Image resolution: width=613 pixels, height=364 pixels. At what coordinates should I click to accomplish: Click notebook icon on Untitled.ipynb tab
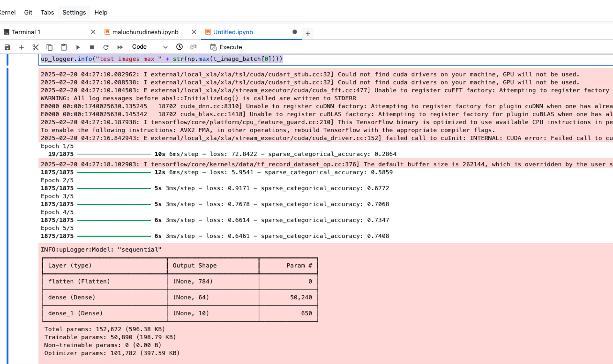[x=208, y=32]
